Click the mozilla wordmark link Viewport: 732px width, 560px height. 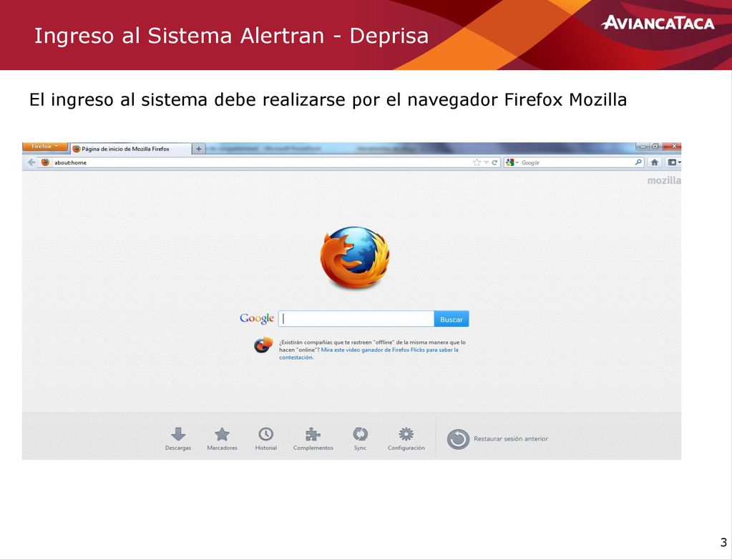pos(664,181)
